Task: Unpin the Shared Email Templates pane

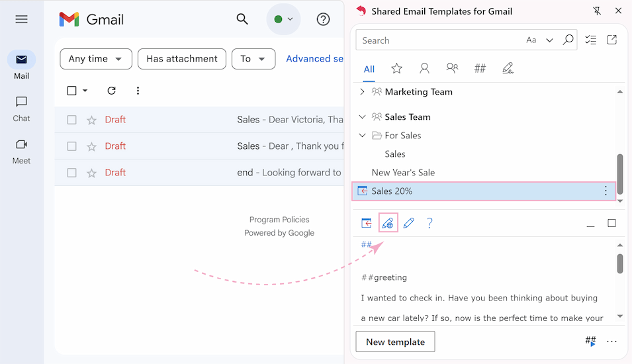Action: [597, 11]
